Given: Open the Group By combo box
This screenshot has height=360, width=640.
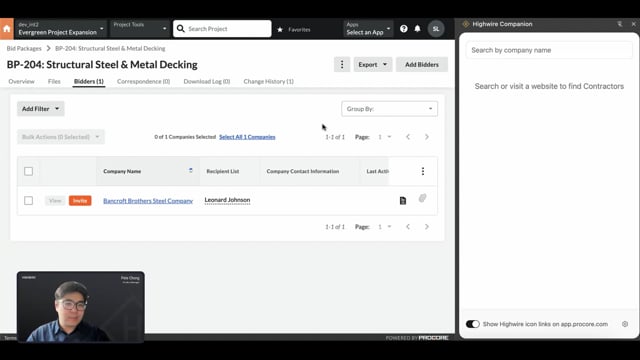Looking at the screenshot, I should click(389, 109).
